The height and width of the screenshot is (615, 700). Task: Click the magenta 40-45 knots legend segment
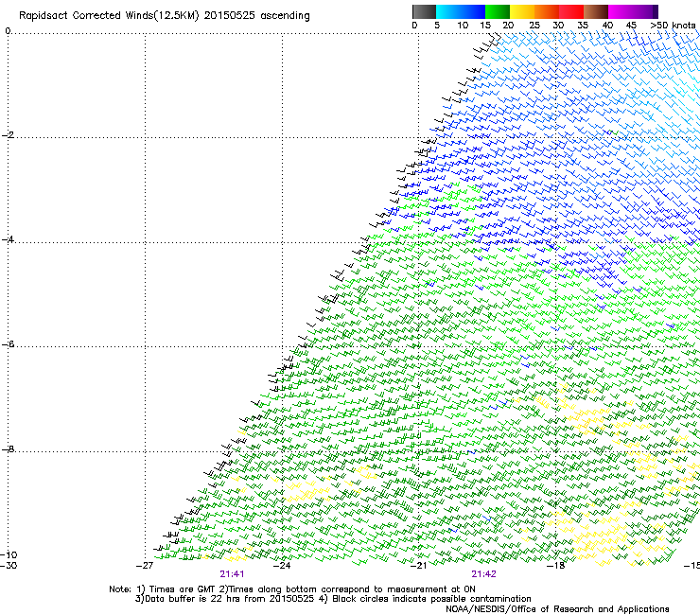coord(621,11)
